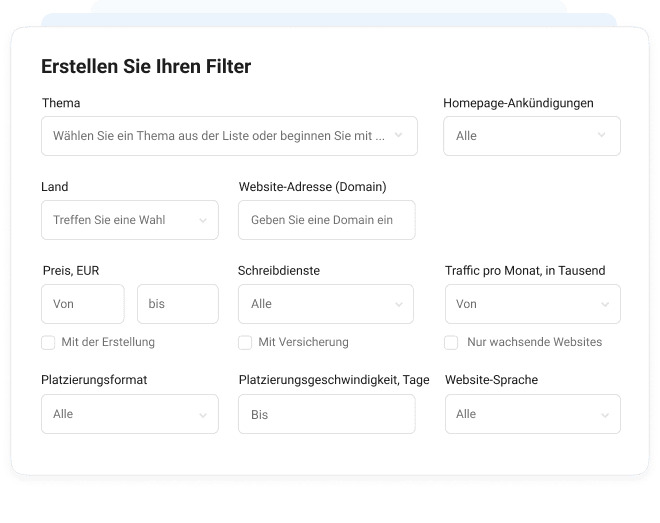Click the 'Nur wachsende Websites' label text
660x523 pixels.
click(x=535, y=342)
